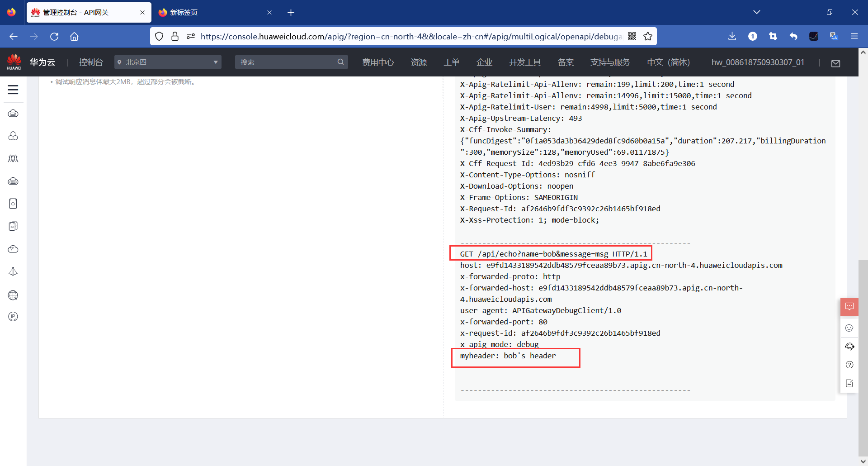The height and width of the screenshot is (466, 868).
Task: Open the site permissions icon in address bar
Action: [191, 36]
